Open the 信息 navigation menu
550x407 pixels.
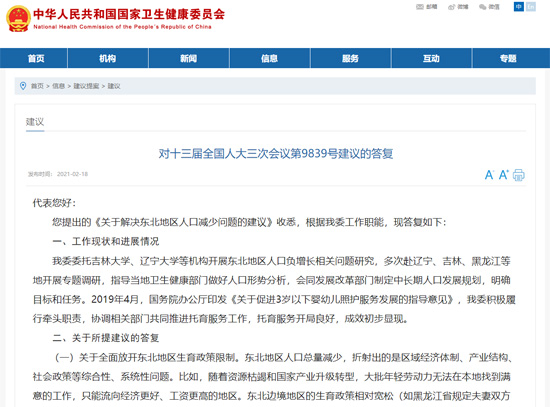coord(270,58)
